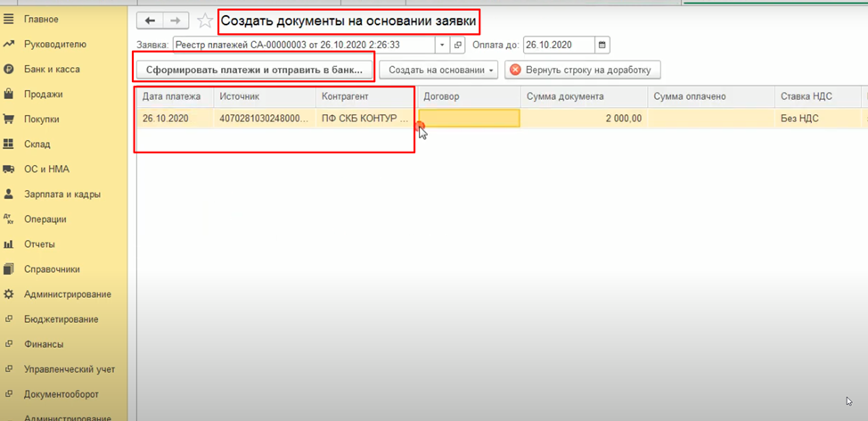Click the Оплата до date field
Image resolution: width=868 pixels, height=421 pixels.
tap(559, 45)
